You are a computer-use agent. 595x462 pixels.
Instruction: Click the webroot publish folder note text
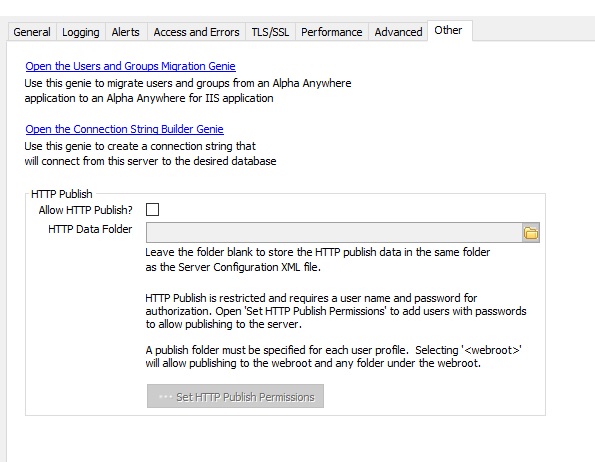pos(333,357)
